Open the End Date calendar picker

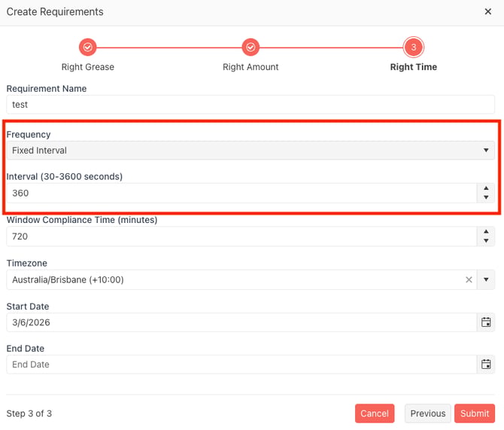point(486,364)
